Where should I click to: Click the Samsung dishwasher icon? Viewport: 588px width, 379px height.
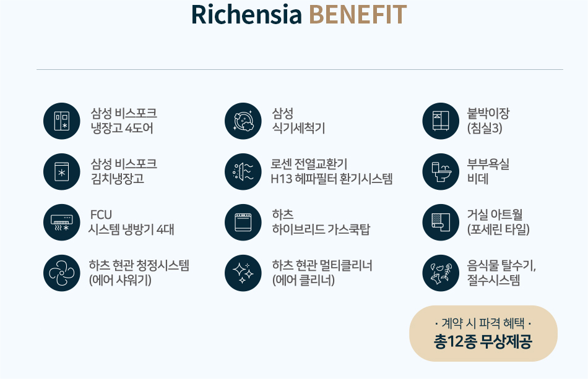coord(243,121)
